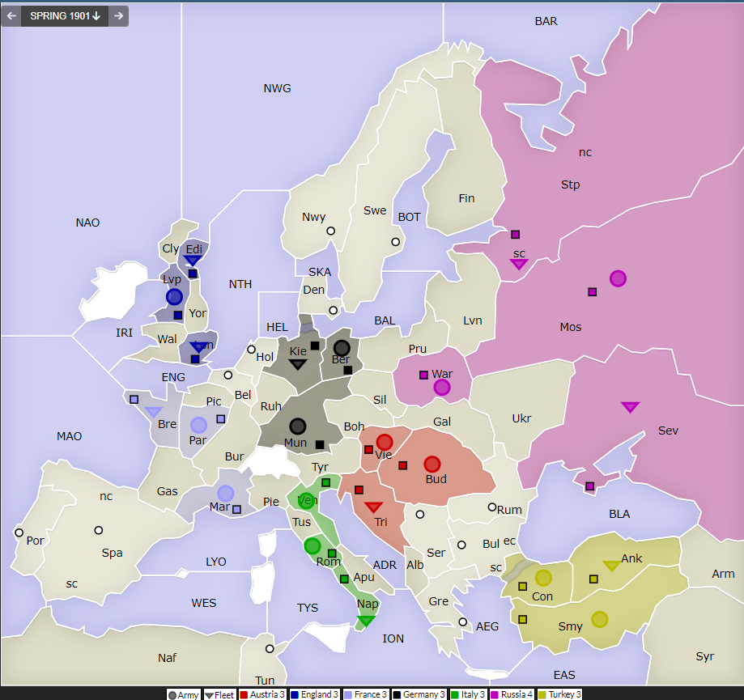Select the English army in Liverpool
Image resolution: width=744 pixels, height=700 pixels.
tap(174, 297)
